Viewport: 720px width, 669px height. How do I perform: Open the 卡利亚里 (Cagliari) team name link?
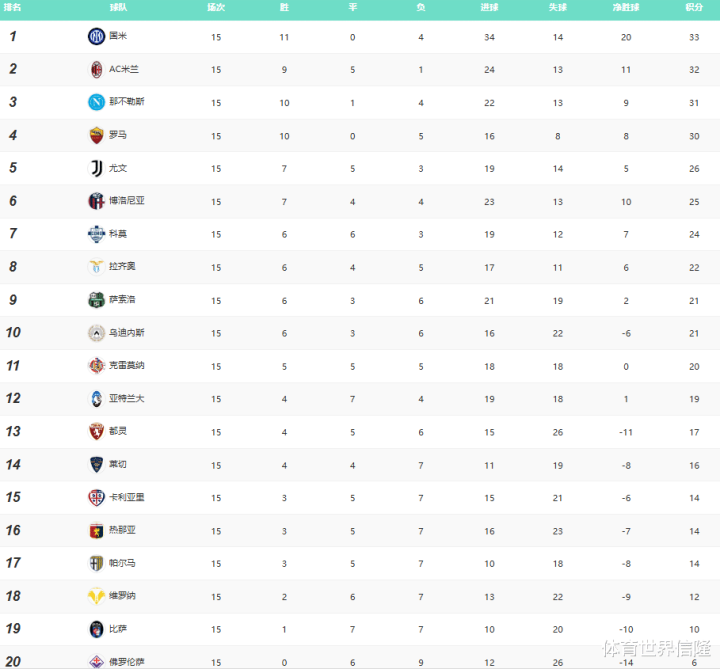click(126, 498)
